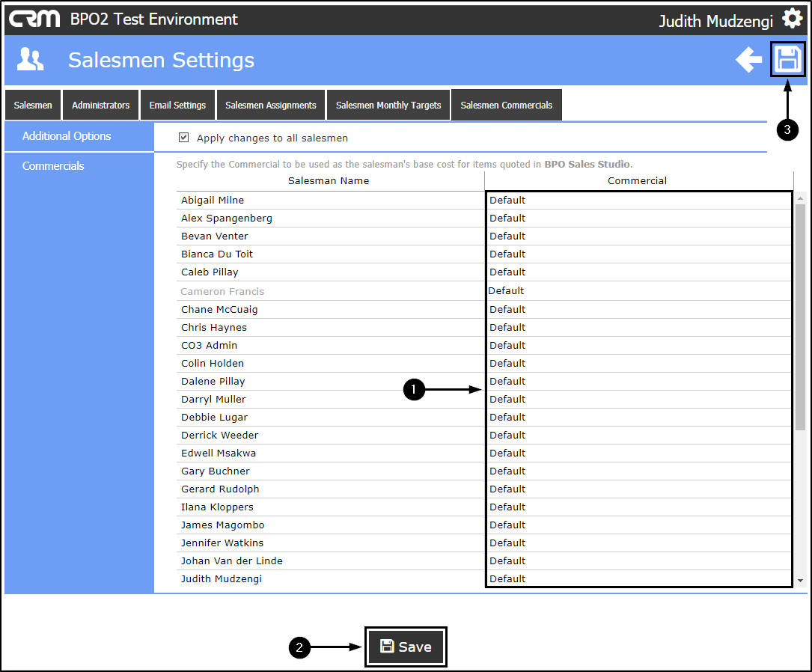Image resolution: width=812 pixels, height=672 pixels.
Task: Click the floppy disk save icon in header
Action: (x=787, y=59)
